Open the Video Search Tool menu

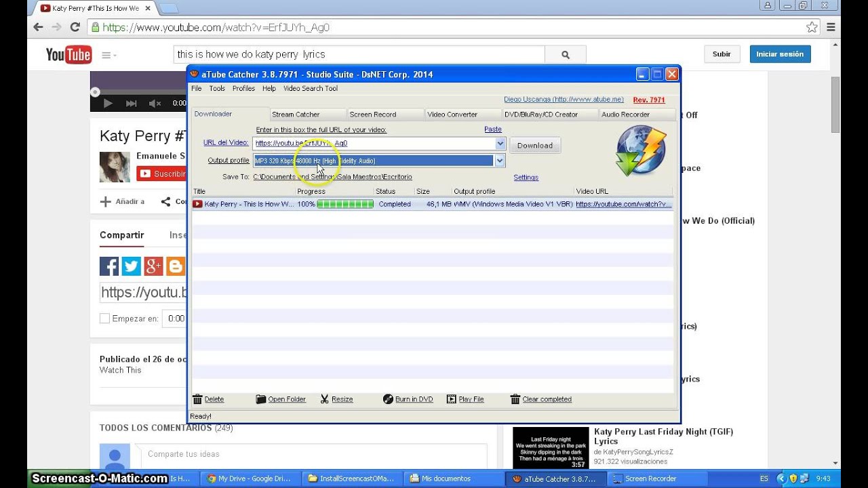tap(310, 88)
